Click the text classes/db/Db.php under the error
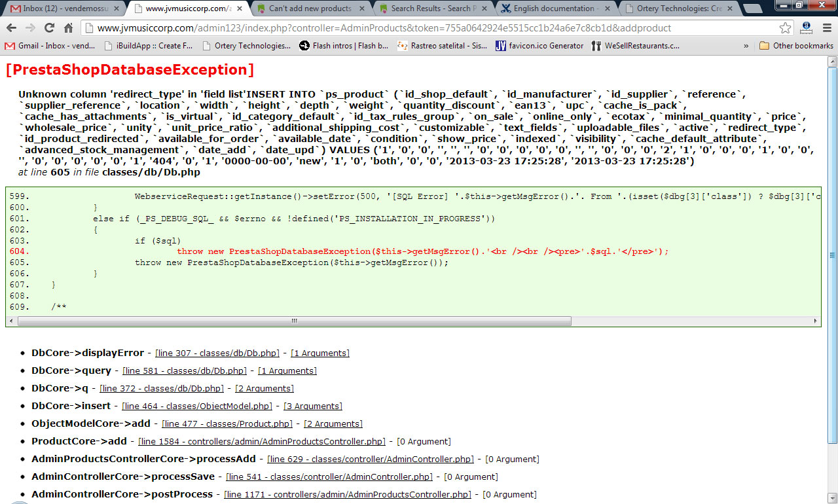Image resolution: width=838 pixels, height=504 pixels. tap(151, 173)
